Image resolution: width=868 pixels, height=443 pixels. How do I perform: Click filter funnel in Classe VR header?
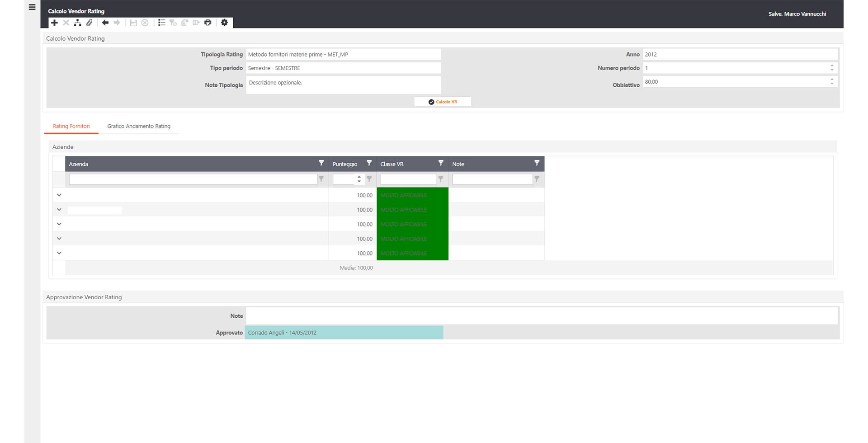click(441, 163)
